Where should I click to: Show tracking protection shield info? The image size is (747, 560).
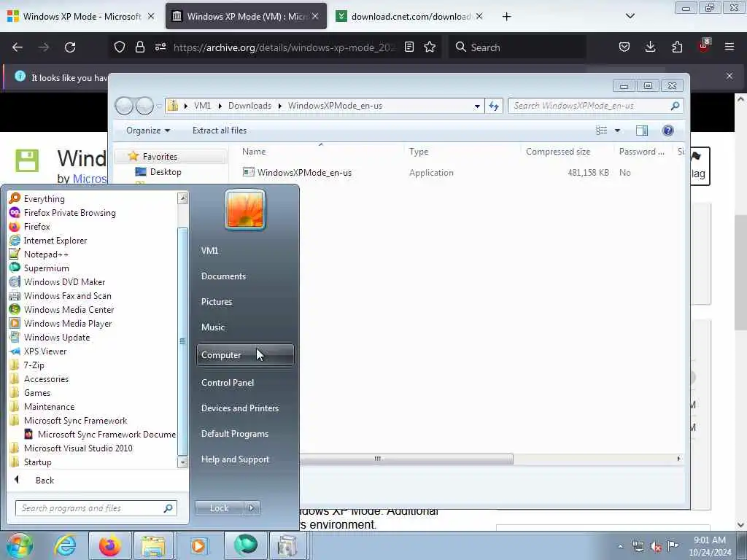(x=120, y=47)
